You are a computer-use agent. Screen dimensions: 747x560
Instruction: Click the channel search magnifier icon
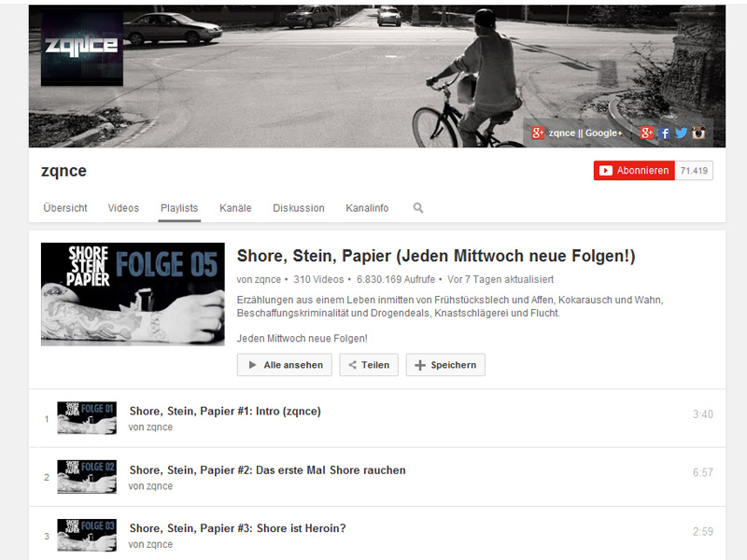pyautogui.click(x=418, y=208)
